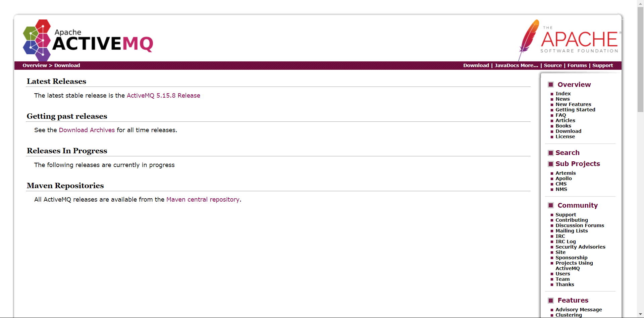
Task: Open the ActiveMQ 5.15.8 Release link
Action: coord(163,96)
